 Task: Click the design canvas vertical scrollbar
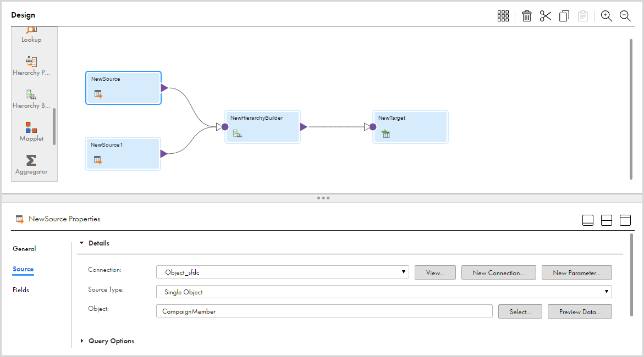[631, 109]
